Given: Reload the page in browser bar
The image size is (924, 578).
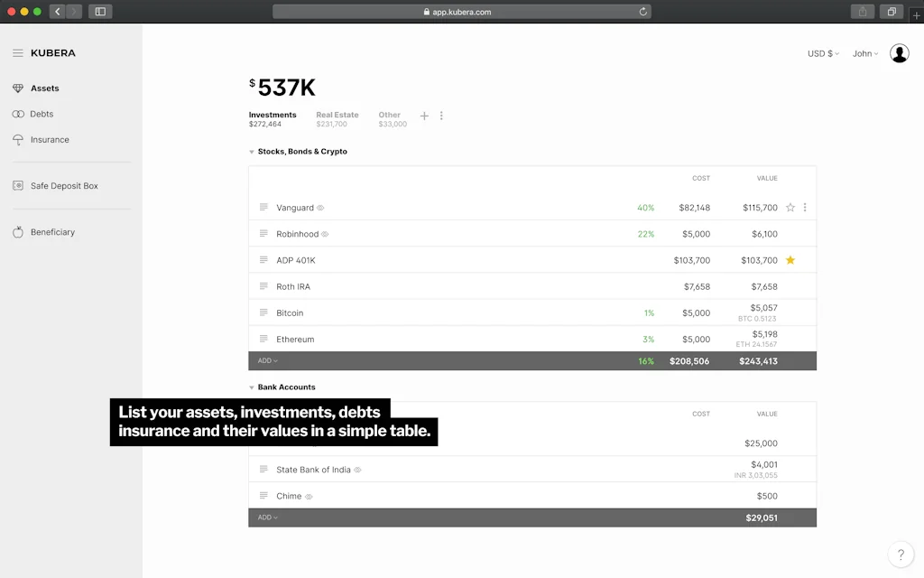Looking at the screenshot, I should tap(642, 12).
